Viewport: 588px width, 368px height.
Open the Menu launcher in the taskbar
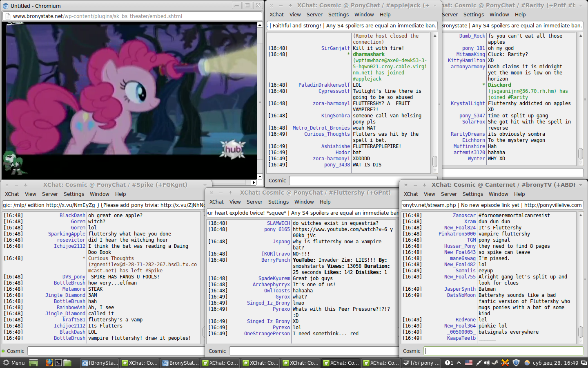tap(14, 363)
